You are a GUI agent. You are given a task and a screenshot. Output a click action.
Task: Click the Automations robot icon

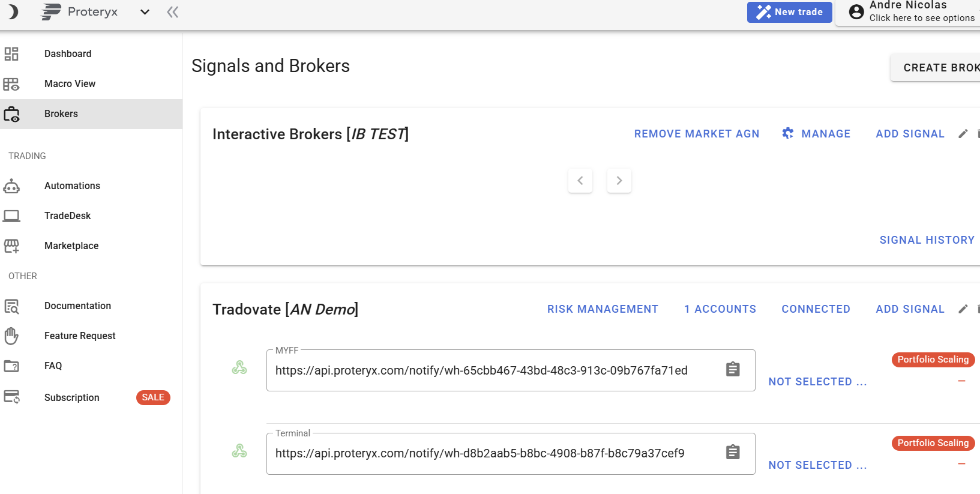click(11, 186)
